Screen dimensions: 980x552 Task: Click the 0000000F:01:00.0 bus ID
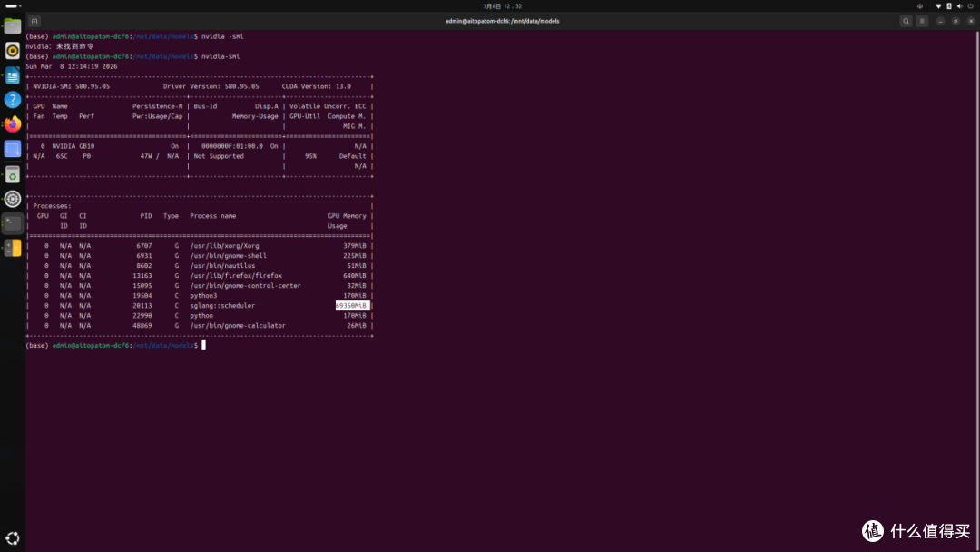[232, 146]
